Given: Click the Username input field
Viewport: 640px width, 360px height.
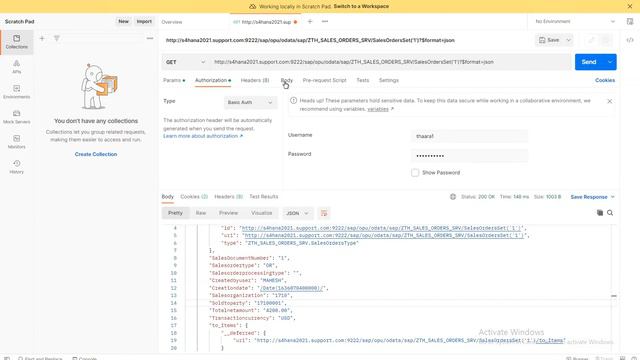Looking at the screenshot, I should 469,136.
